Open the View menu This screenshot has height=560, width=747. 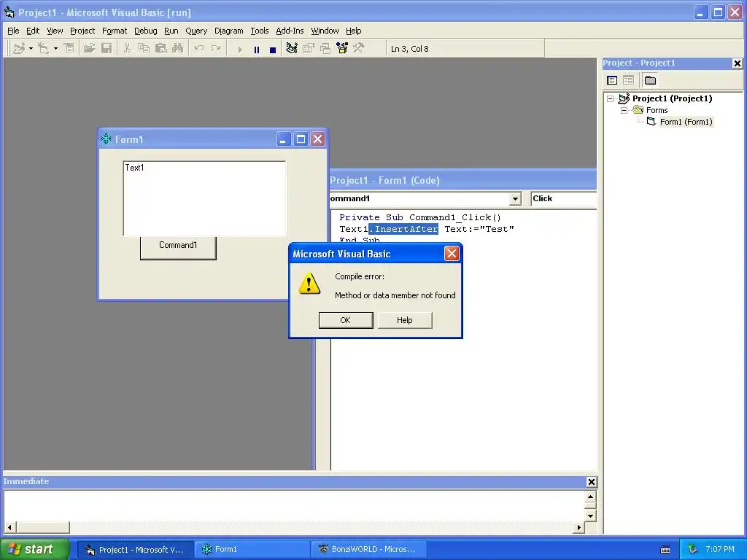pos(55,31)
